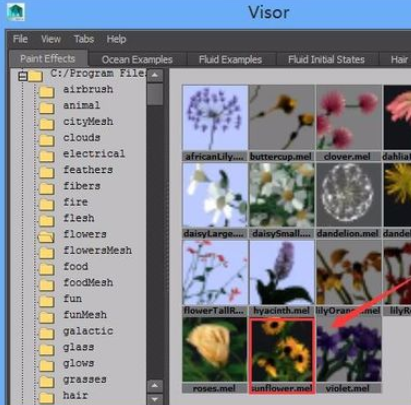Open the File menu

[x=20, y=39]
